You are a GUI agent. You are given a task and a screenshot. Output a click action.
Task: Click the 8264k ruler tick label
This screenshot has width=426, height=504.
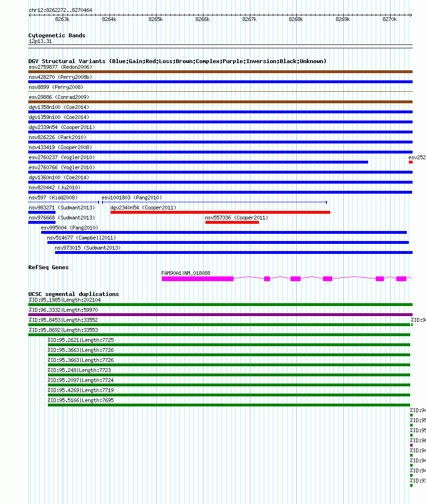(110, 19)
